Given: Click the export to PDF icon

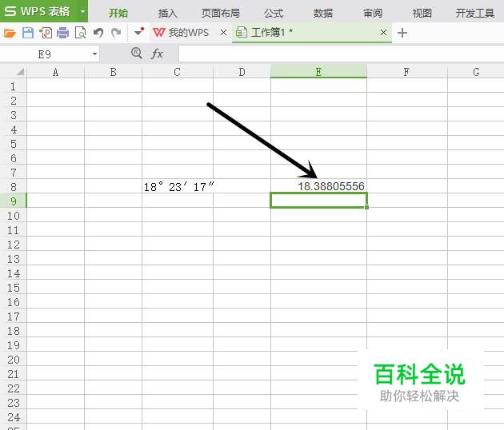Looking at the screenshot, I should click(x=46, y=33).
